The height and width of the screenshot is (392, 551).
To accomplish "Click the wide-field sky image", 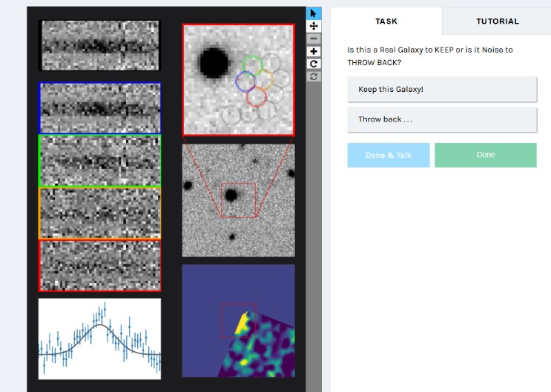I will pyautogui.click(x=238, y=200).
